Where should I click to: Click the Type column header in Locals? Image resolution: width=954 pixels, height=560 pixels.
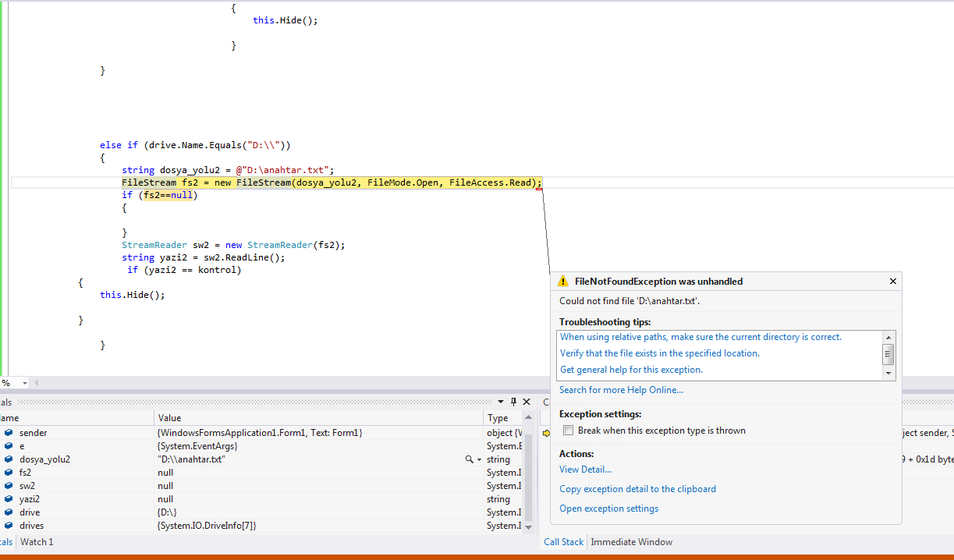point(503,418)
